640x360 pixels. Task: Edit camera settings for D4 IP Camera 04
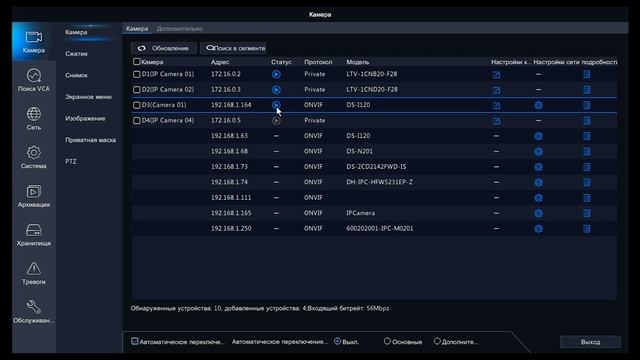496,121
